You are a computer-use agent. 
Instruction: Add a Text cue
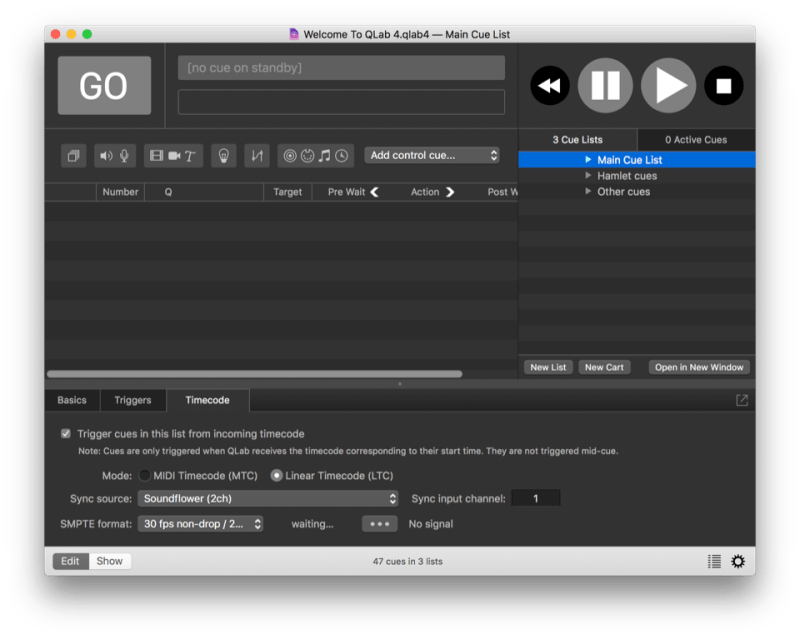189,156
